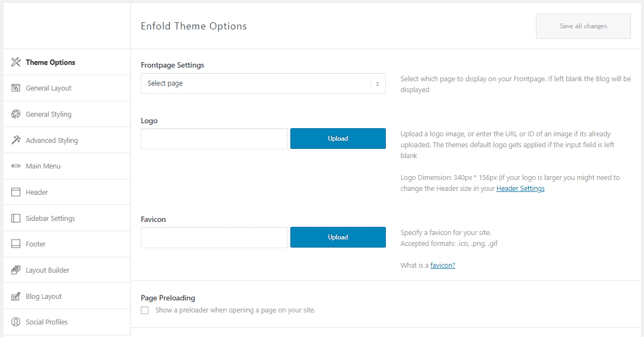Click the General Layout sidebar icon
Viewport: 644px width, 337px height.
point(16,88)
